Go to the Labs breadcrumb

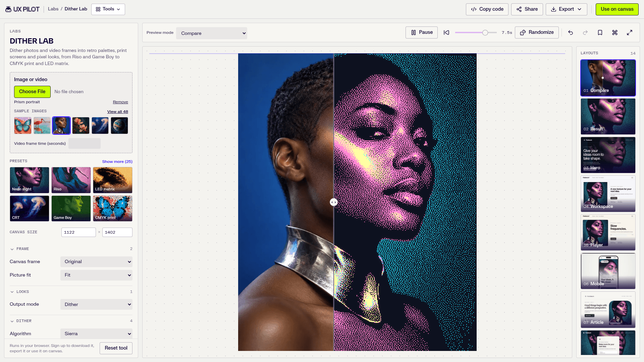coord(53,9)
